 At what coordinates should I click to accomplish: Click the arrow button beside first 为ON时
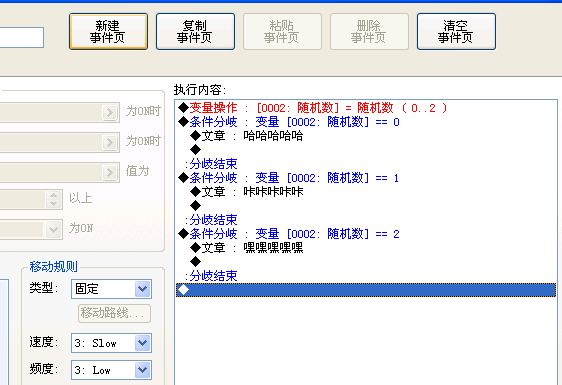pos(110,112)
